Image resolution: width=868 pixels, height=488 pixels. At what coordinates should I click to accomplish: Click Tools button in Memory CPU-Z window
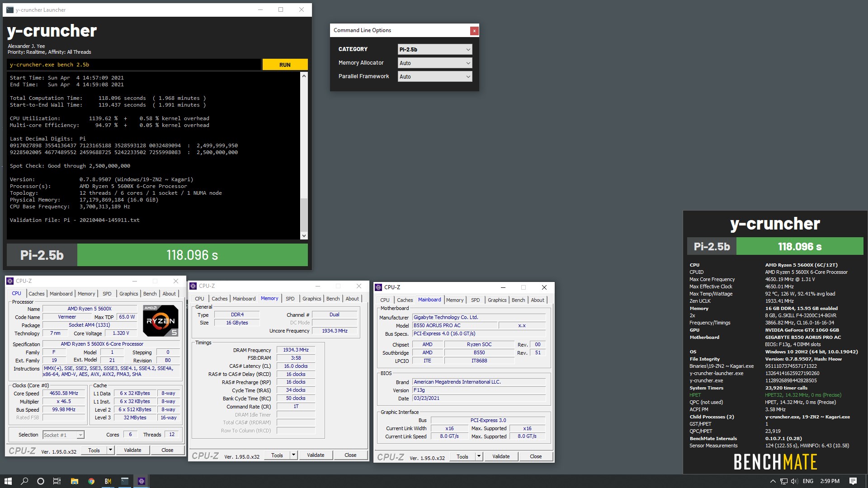[277, 455]
